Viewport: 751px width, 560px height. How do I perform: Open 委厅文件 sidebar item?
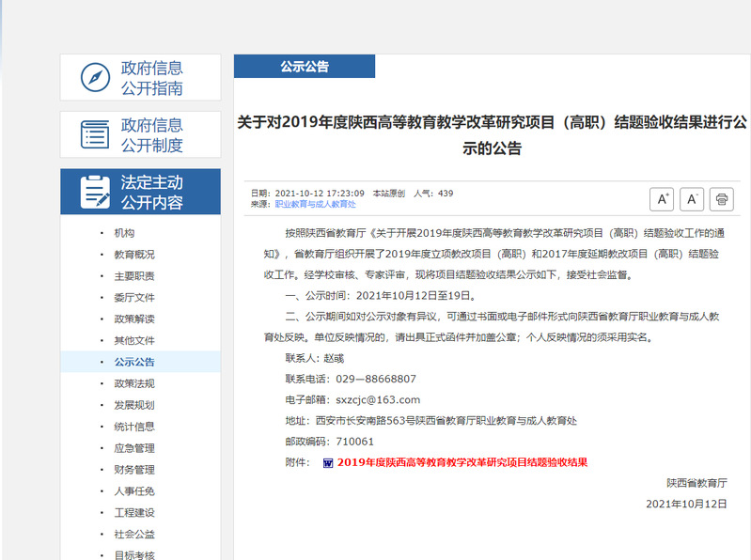click(134, 298)
